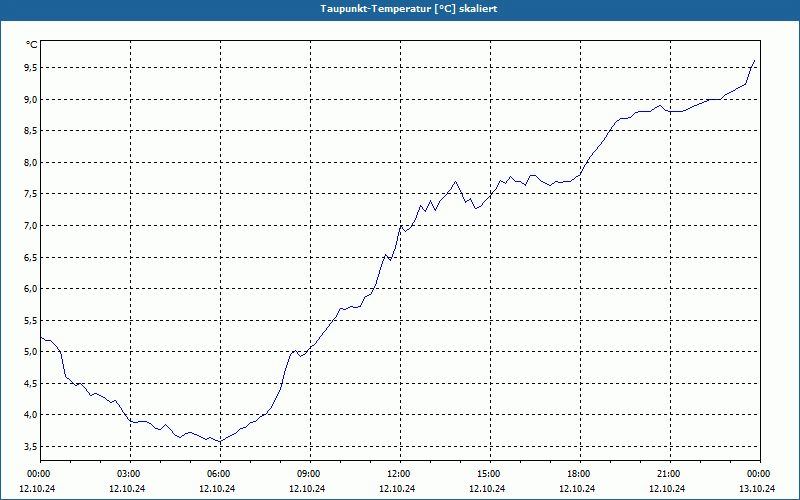Click the 12:00 time axis label
Screen dimensions: 800x500
click(398, 474)
